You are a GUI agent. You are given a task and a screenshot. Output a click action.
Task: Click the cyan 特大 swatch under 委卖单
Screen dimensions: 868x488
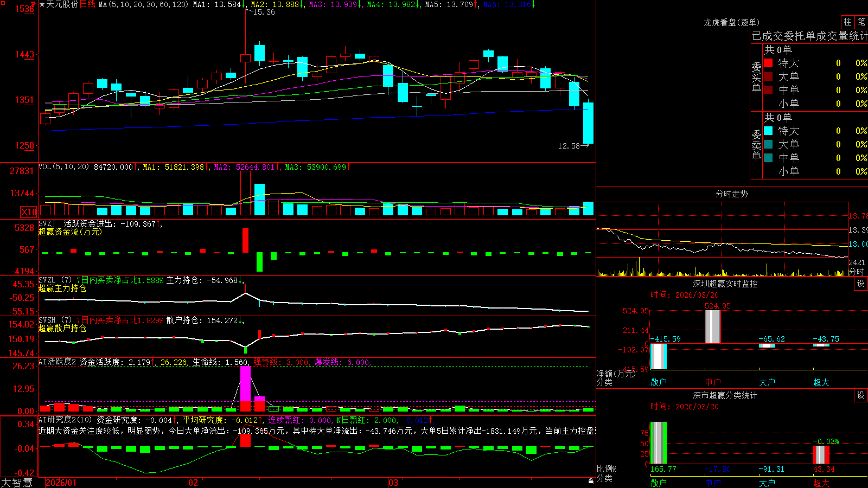[768, 131]
